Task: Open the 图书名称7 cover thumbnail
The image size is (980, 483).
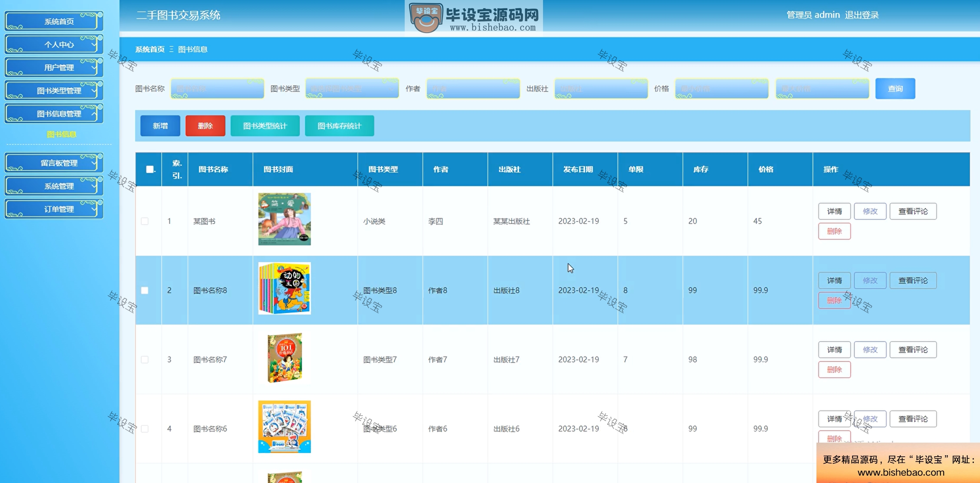Action: [x=285, y=357]
